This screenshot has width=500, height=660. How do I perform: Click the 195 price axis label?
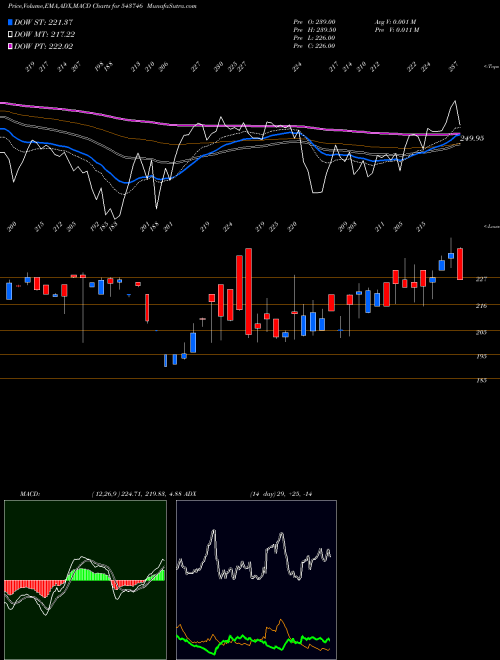tap(482, 356)
